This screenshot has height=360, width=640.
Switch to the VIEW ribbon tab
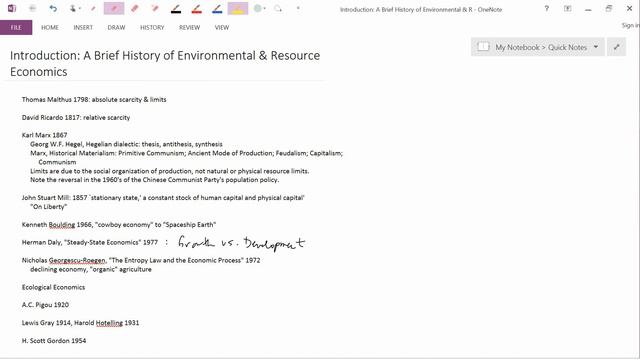[222, 27]
